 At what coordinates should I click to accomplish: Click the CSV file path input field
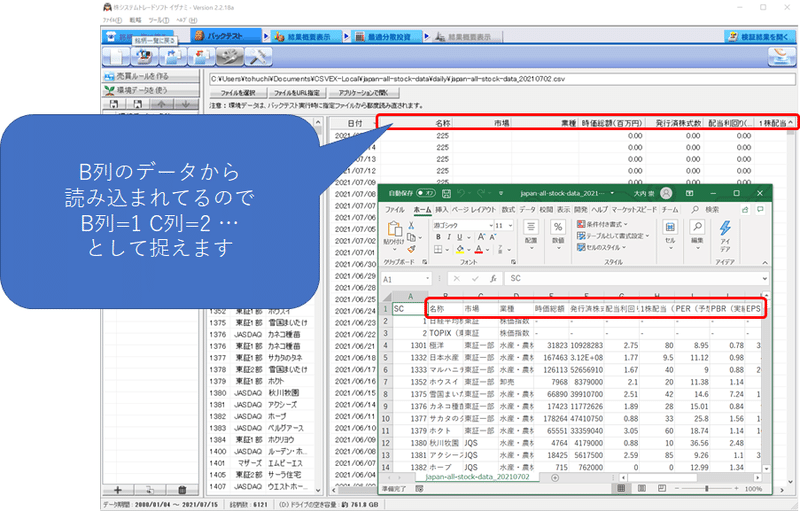coord(502,79)
